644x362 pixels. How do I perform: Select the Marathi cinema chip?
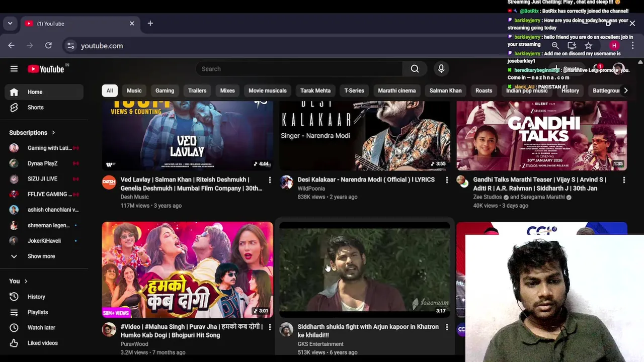click(x=396, y=90)
